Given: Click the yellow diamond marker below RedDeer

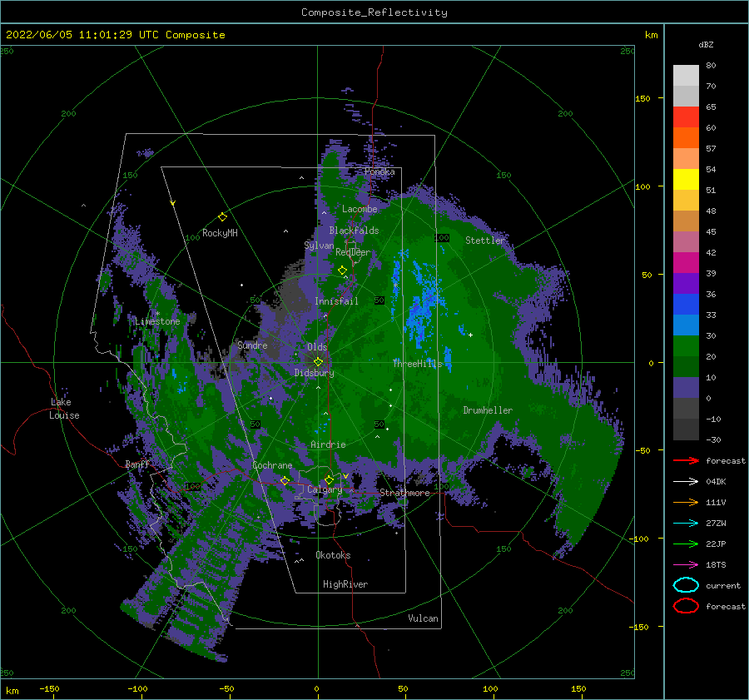Looking at the screenshot, I should 342,271.
